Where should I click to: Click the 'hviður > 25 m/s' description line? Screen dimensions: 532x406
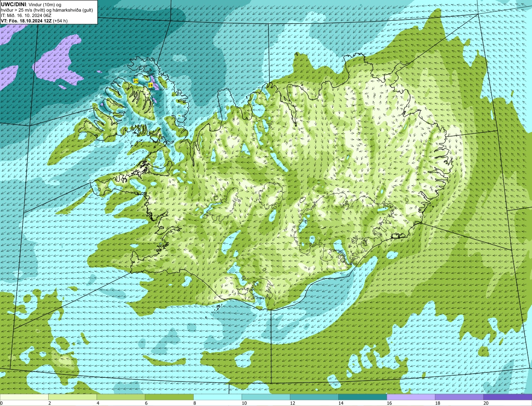coord(47,10)
